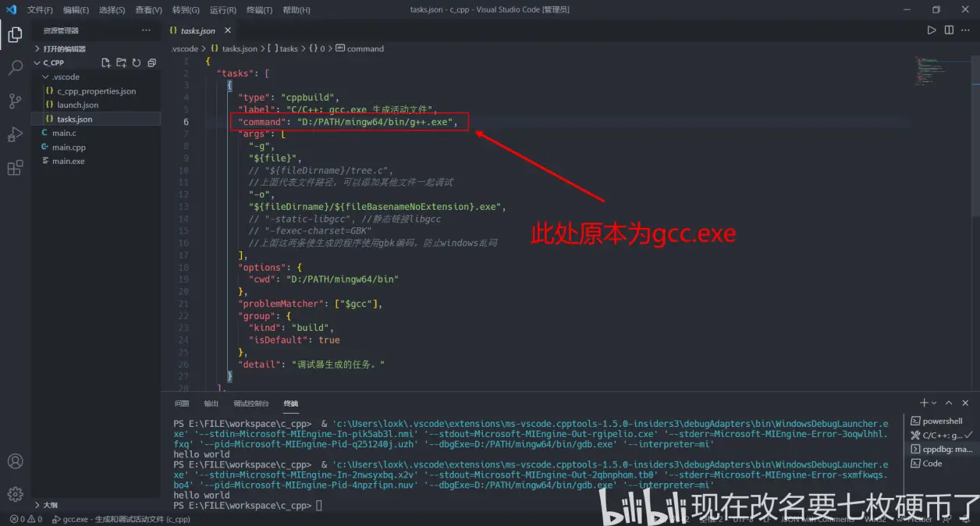The image size is (980, 526).
Task: Close the tasks.json editor tab
Action: tap(228, 30)
